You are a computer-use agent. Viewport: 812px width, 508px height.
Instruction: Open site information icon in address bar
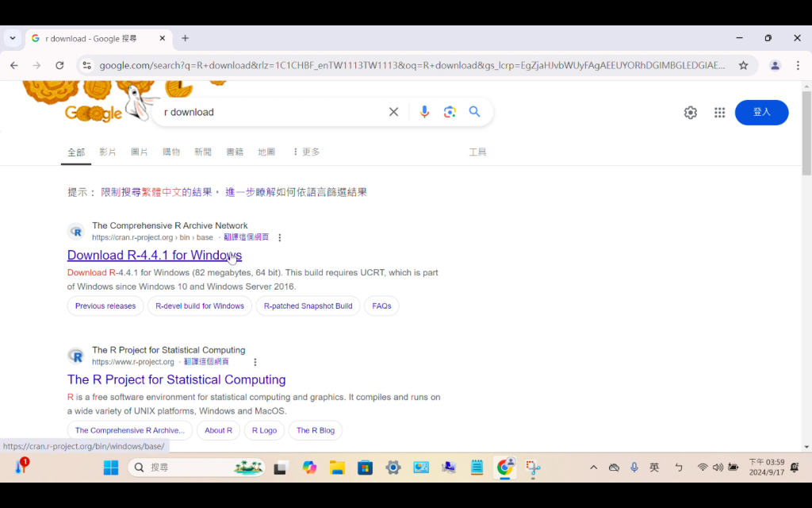(x=86, y=65)
